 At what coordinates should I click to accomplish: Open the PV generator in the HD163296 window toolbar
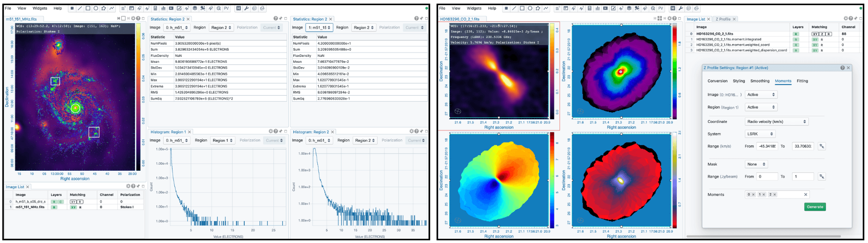(660, 8)
